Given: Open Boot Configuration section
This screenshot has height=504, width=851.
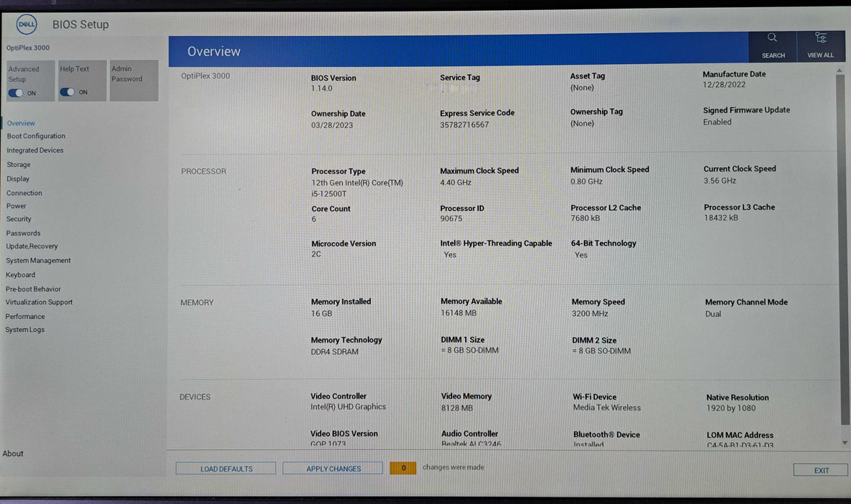Looking at the screenshot, I should [x=36, y=136].
